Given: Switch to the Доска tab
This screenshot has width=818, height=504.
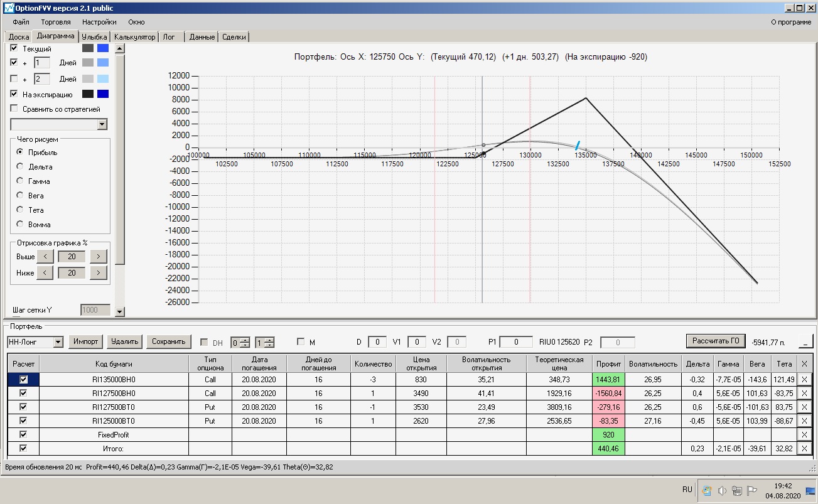Looking at the screenshot, I should pos(19,37).
